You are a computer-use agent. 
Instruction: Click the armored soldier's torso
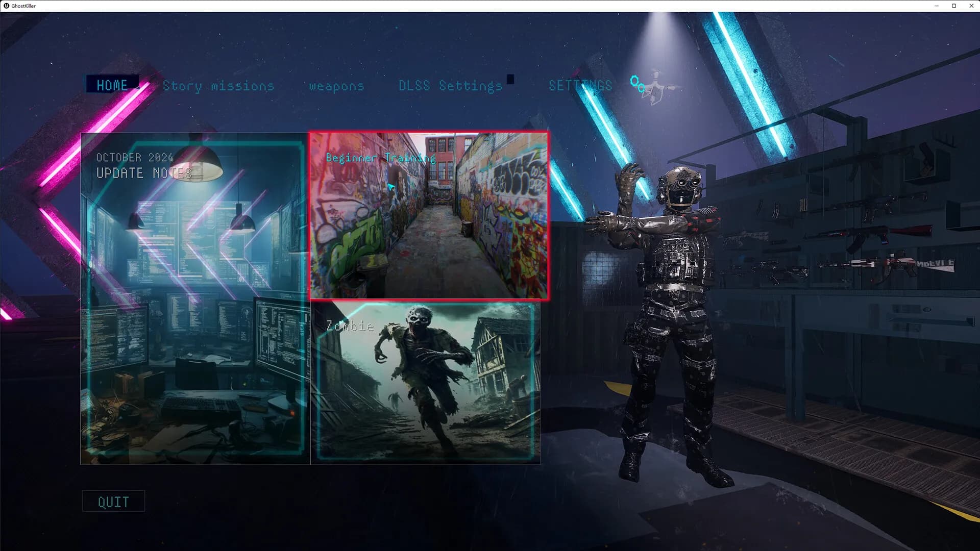pos(676,260)
